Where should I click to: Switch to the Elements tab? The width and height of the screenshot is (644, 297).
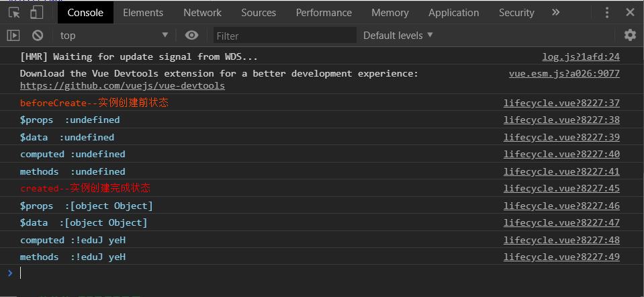(x=143, y=12)
